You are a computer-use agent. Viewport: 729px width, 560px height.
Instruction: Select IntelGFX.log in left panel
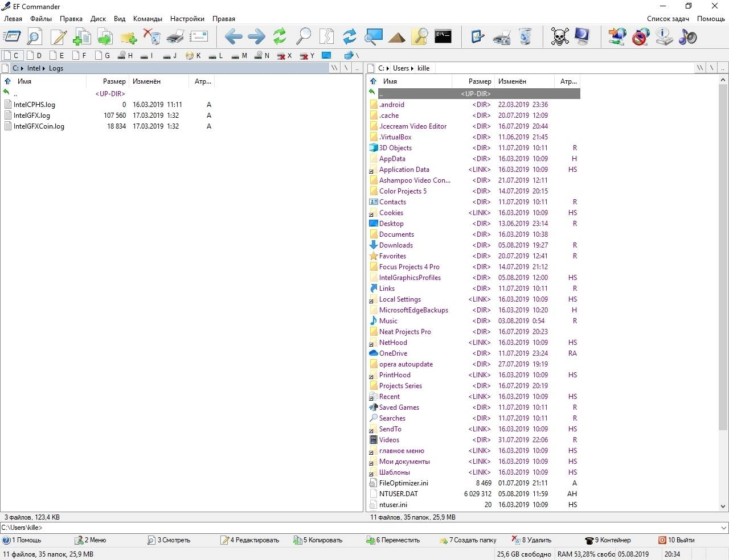click(x=32, y=116)
